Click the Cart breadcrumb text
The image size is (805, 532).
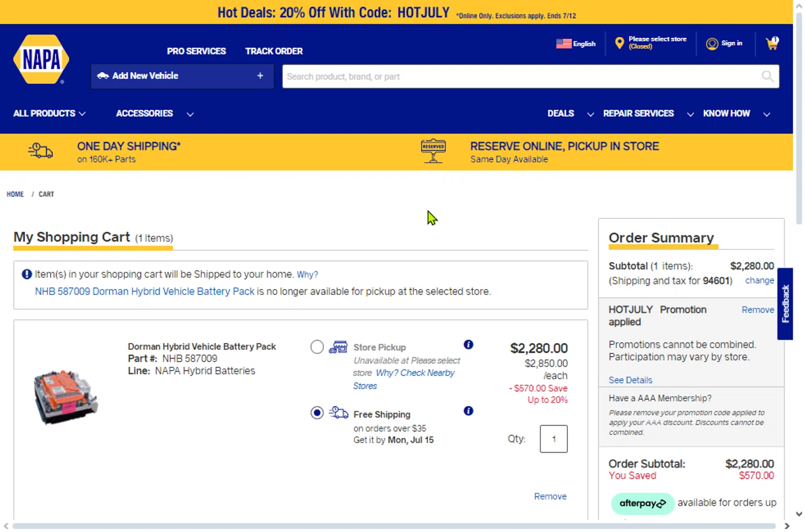point(46,194)
